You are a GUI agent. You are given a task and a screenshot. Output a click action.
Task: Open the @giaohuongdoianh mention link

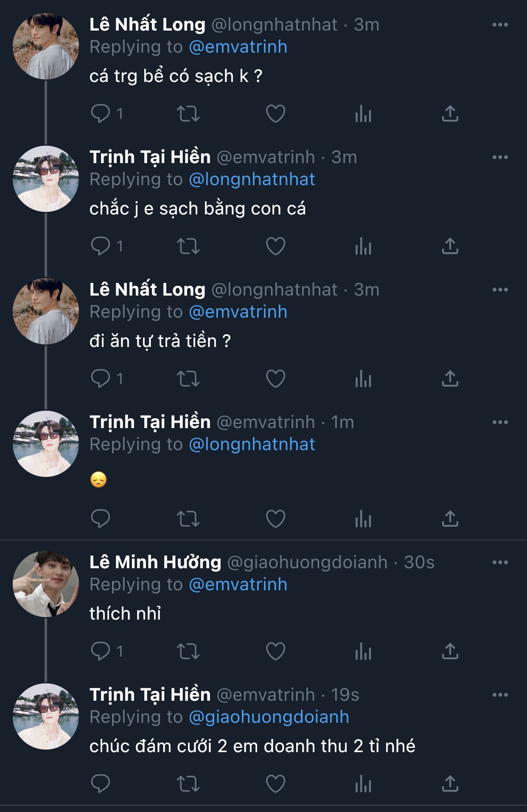(x=269, y=717)
